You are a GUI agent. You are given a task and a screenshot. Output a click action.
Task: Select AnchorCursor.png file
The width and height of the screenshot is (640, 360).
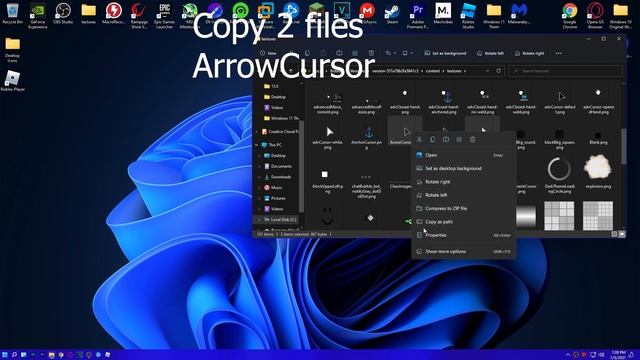point(367,137)
